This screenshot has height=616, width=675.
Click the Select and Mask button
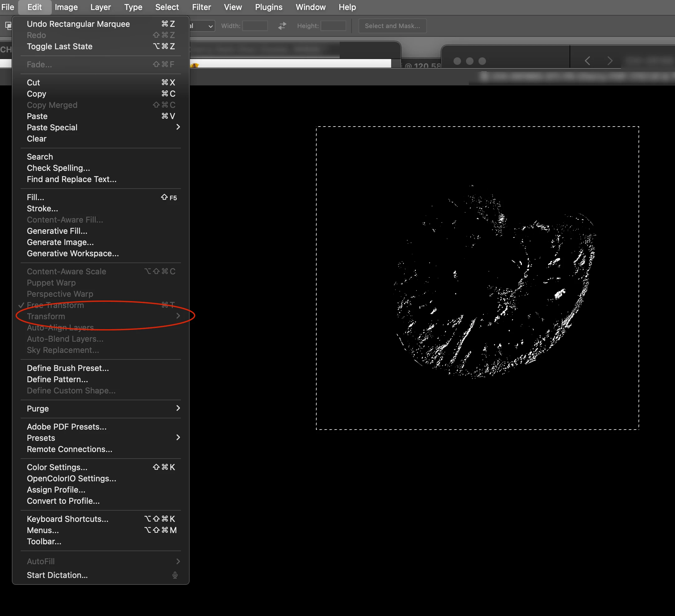(x=392, y=26)
